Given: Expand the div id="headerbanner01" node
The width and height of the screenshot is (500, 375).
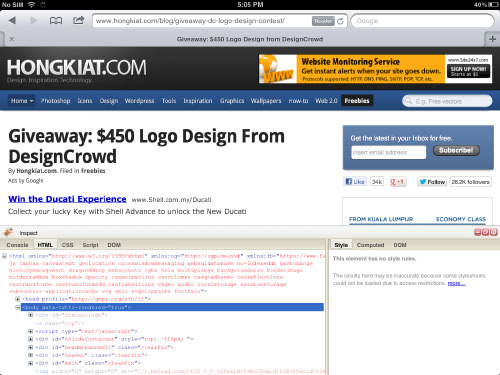Looking at the screenshot, I should [30, 347].
